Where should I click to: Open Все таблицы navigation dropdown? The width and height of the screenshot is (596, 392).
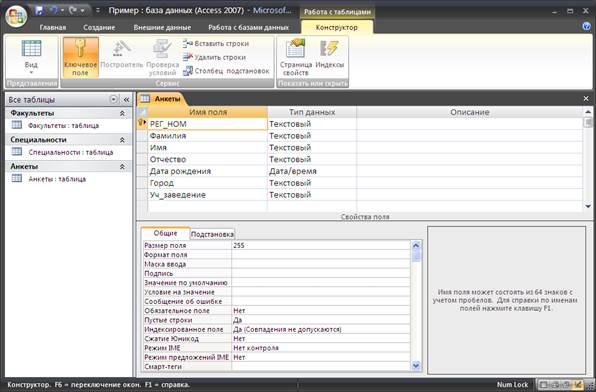click(x=113, y=100)
